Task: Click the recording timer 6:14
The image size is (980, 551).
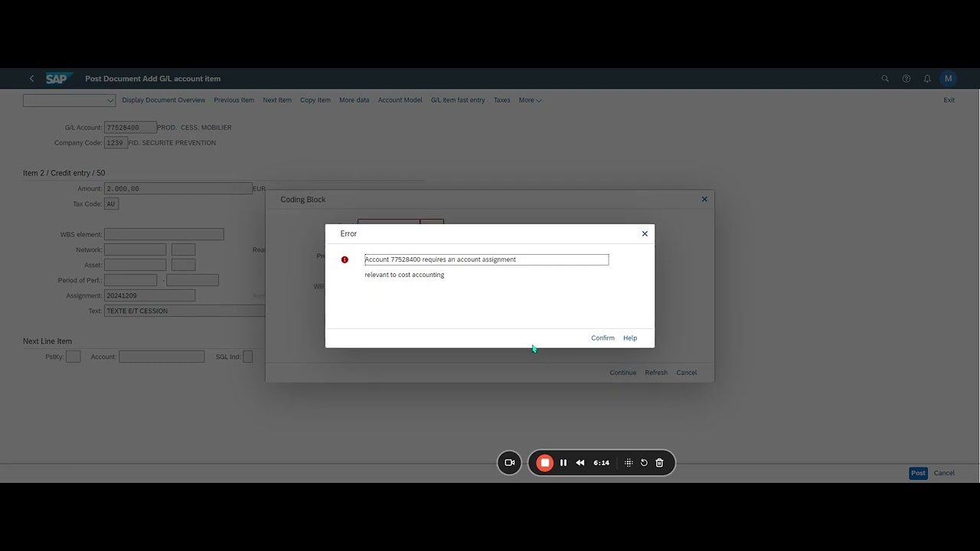Action: tap(602, 462)
